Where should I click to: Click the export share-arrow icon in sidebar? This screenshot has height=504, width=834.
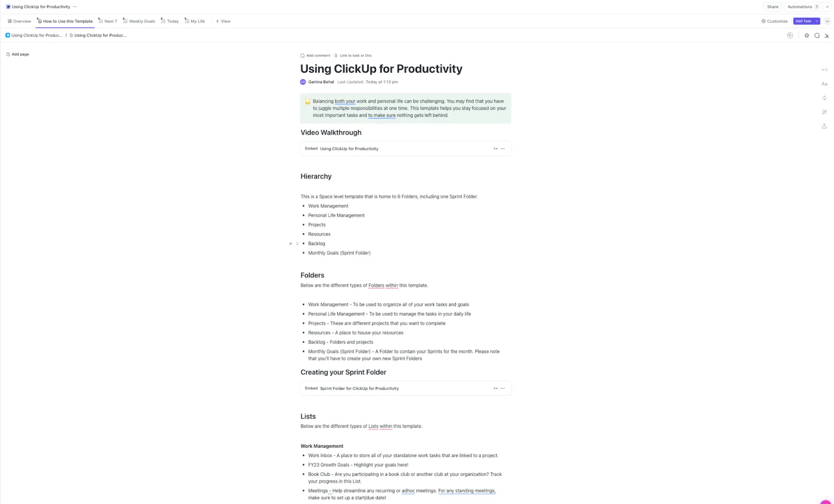click(x=824, y=126)
